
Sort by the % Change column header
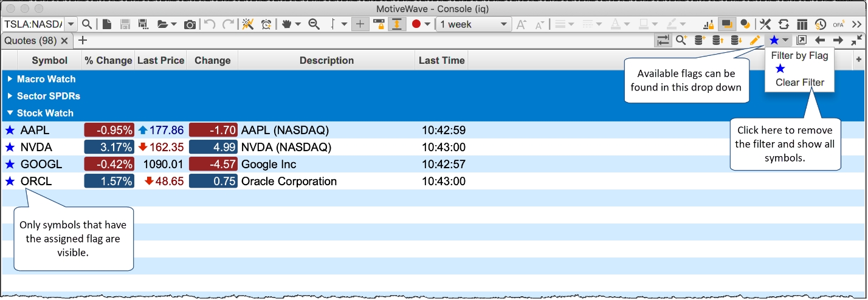pos(108,60)
